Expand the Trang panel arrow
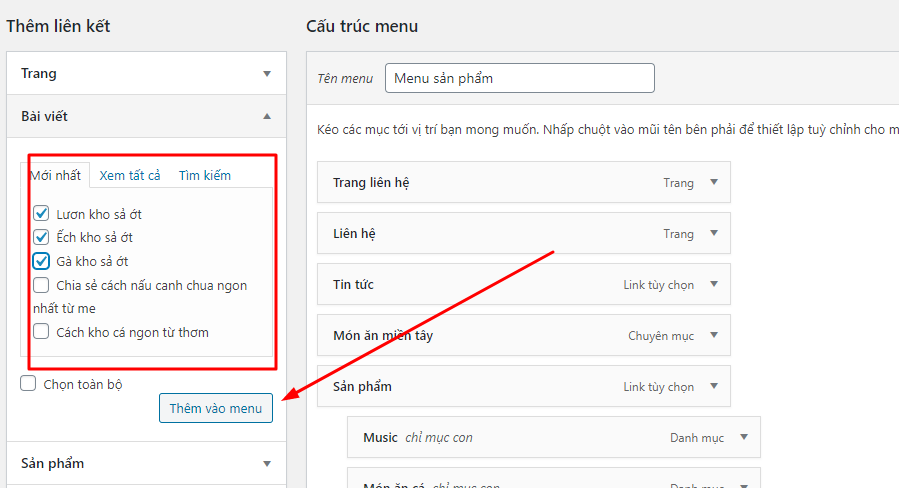 267,74
